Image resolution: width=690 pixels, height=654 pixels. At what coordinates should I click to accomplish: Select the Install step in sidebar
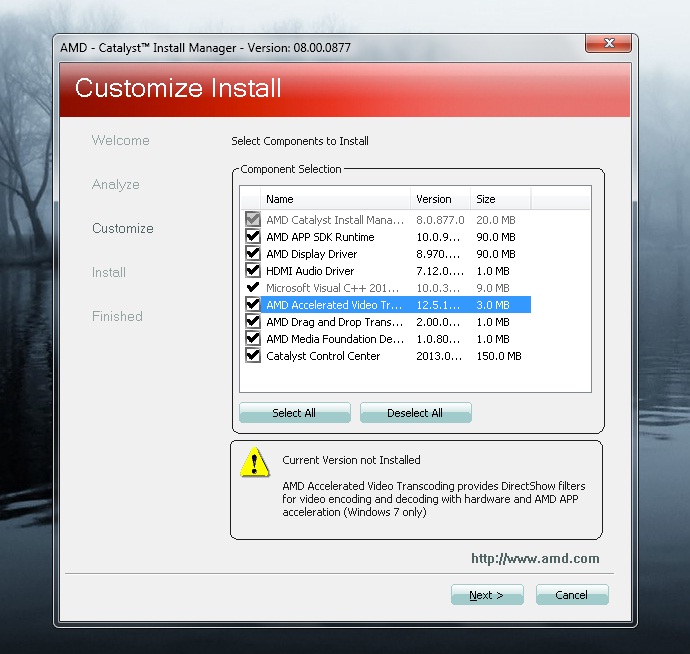pos(109,272)
